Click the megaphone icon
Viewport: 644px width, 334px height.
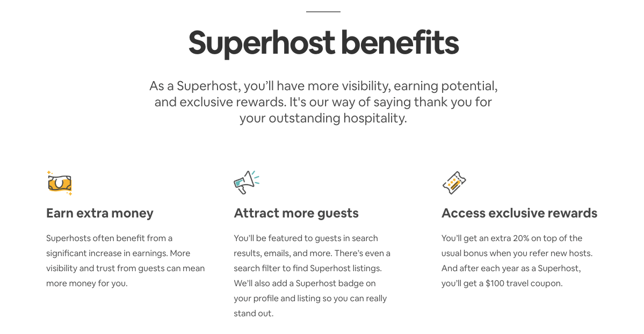click(x=247, y=182)
